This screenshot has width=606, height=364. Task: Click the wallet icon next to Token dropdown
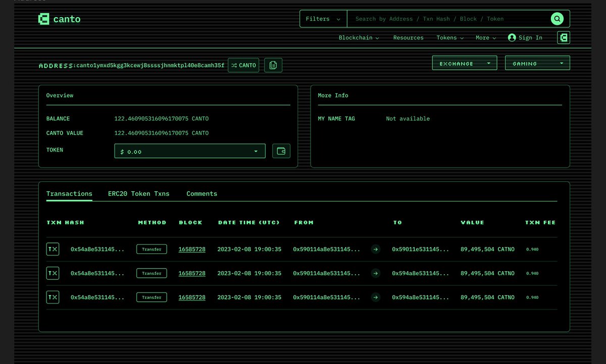(x=281, y=151)
